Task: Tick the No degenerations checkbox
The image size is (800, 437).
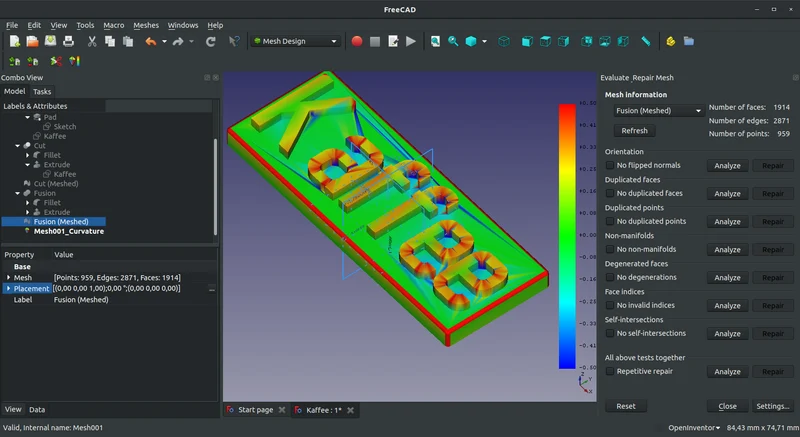Action: pyautogui.click(x=610, y=277)
